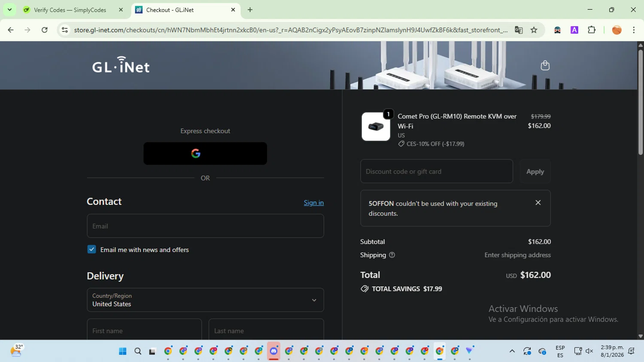This screenshot has height=362, width=644.
Task: Open the Chrome three-dot menu
Action: (x=634, y=30)
